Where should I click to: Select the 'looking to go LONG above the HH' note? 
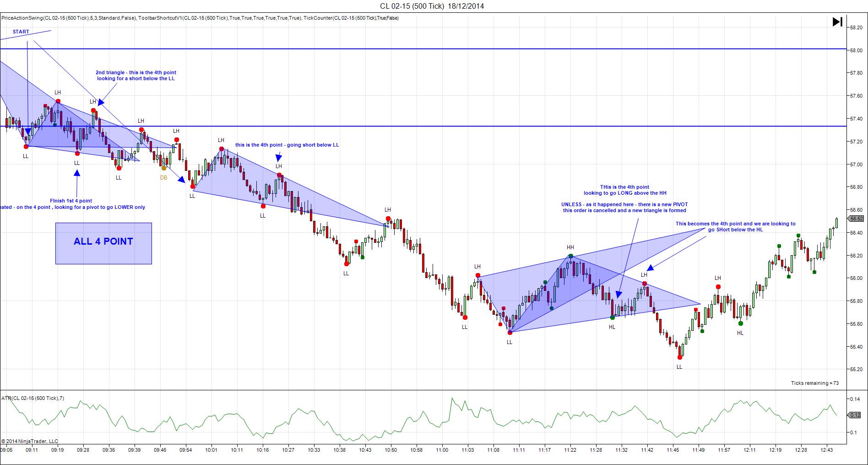coord(625,193)
